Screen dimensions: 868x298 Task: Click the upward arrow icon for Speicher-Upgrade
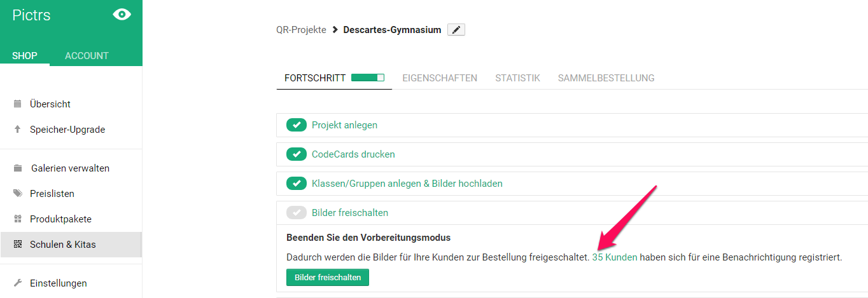tap(18, 130)
